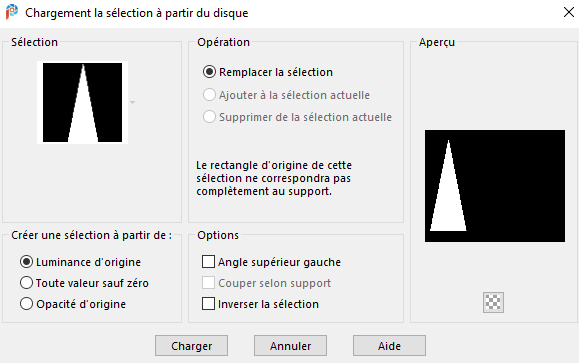Choose Opacité d'origine radio button
This screenshot has width=579, height=363.
point(73,304)
